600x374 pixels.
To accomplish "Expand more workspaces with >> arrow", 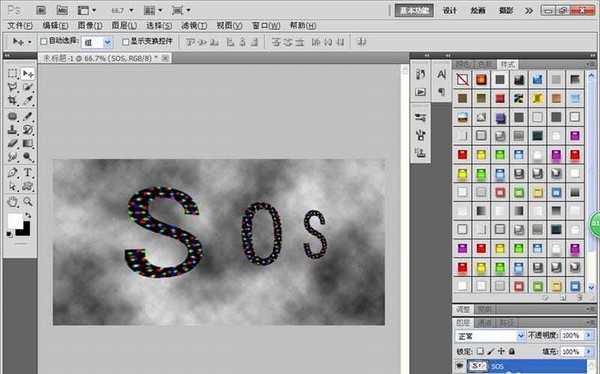I will click(x=529, y=11).
